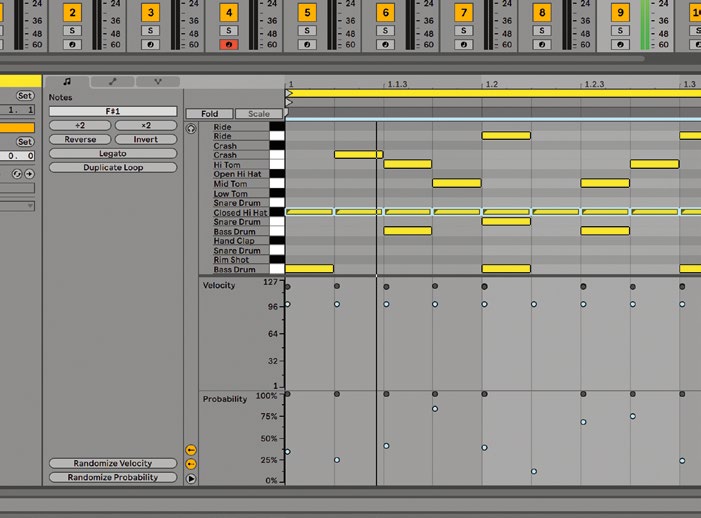
Task: Toggle track 8 activator button
Action: point(542,13)
